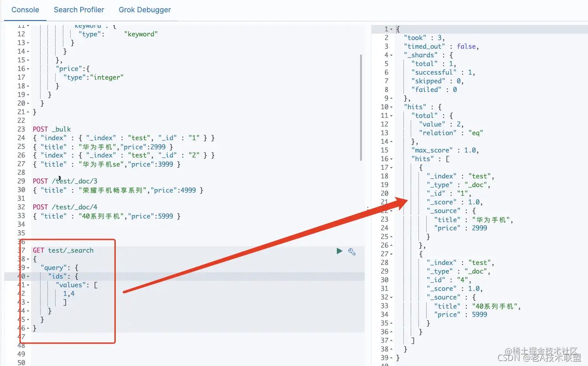Collapse "_shards" in the response at line 4
The width and height of the screenshot is (588, 366).
pyautogui.click(x=392, y=55)
